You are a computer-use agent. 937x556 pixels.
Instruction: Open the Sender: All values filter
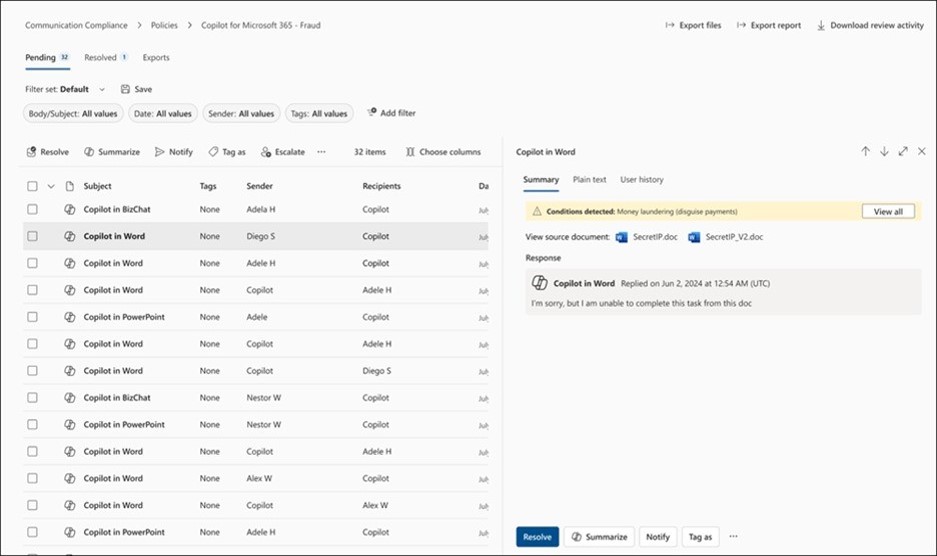coord(241,113)
